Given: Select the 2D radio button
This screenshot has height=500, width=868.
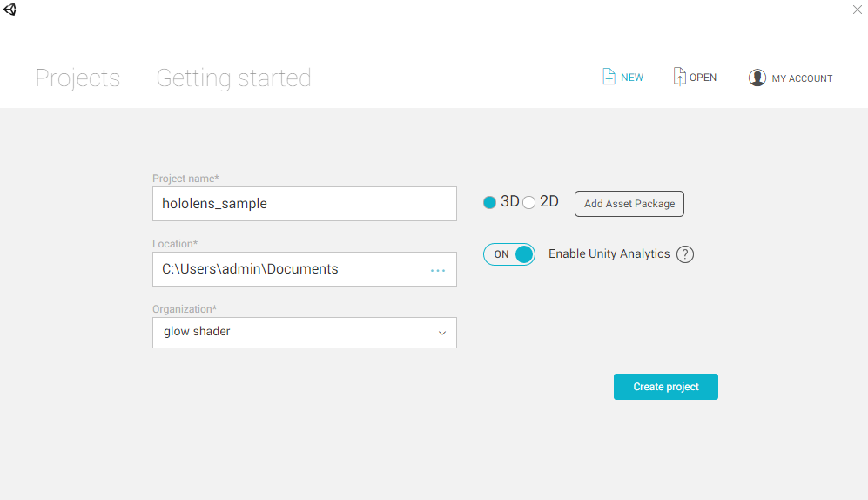Looking at the screenshot, I should coord(528,203).
